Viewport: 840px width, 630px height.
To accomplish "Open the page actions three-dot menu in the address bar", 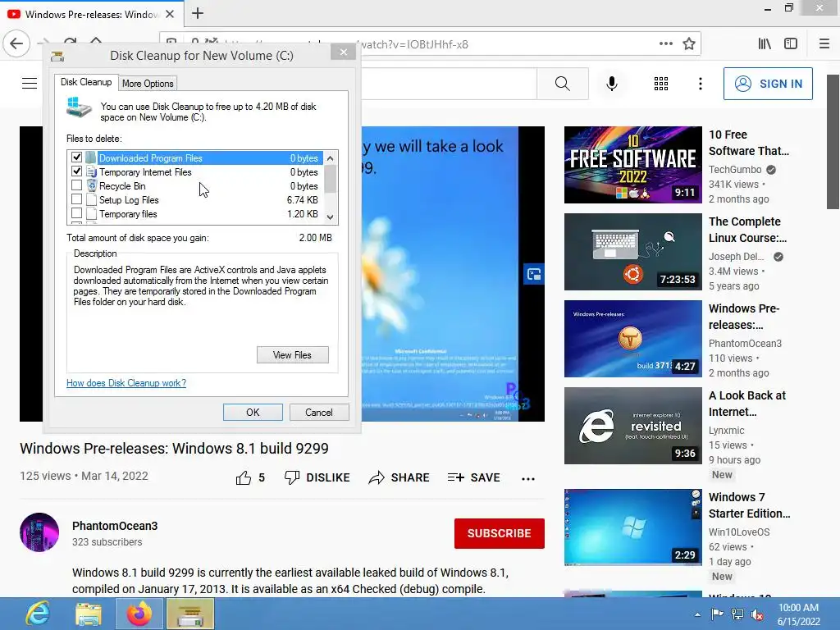I will [666, 44].
